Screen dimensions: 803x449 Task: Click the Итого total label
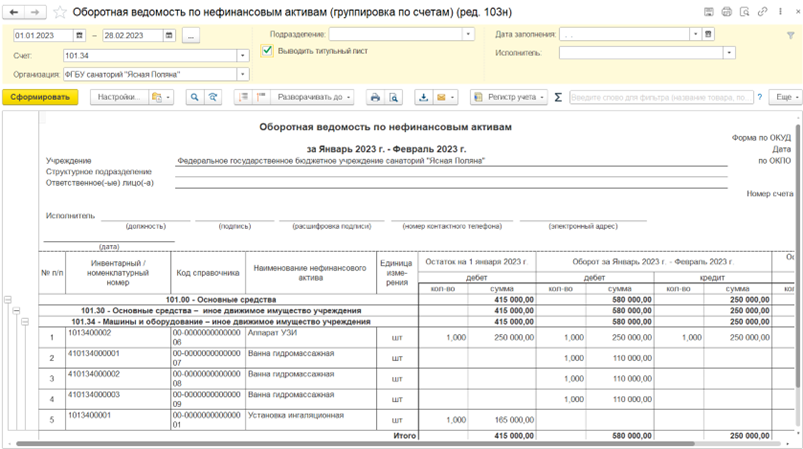click(x=405, y=436)
